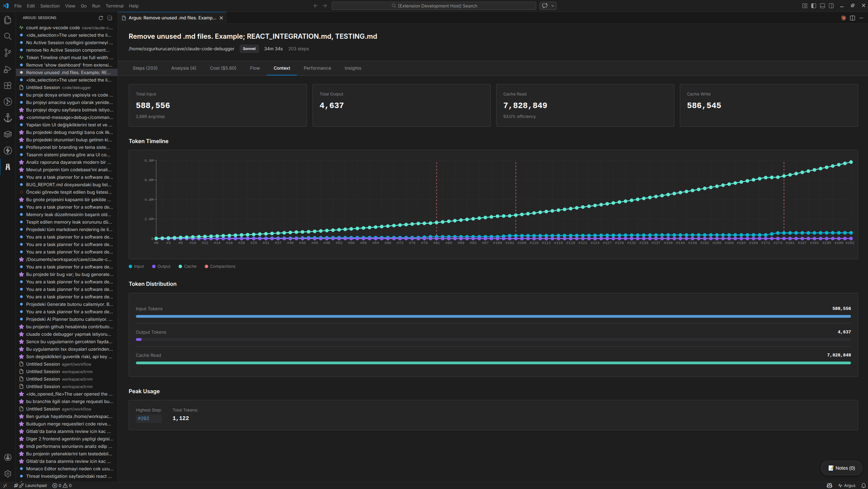Toggle the Input series in the timeline legend

pyautogui.click(x=136, y=266)
